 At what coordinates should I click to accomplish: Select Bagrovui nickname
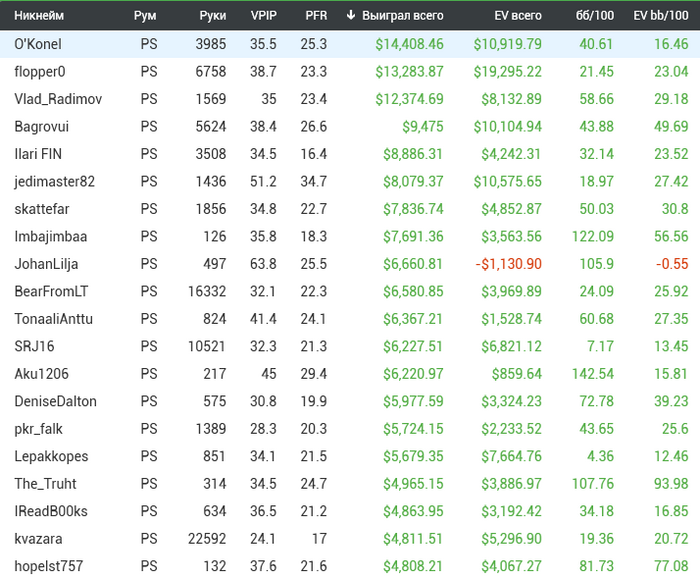pyautogui.click(x=42, y=127)
